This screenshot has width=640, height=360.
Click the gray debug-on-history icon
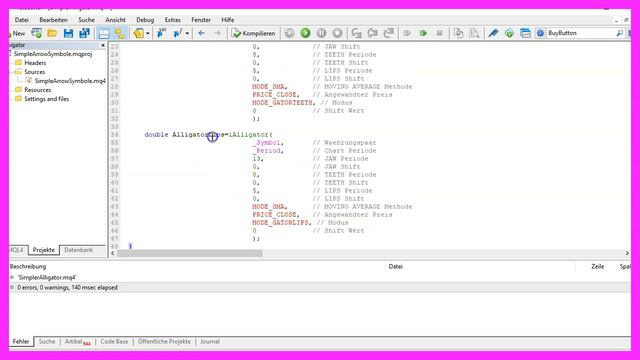(x=289, y=33)
